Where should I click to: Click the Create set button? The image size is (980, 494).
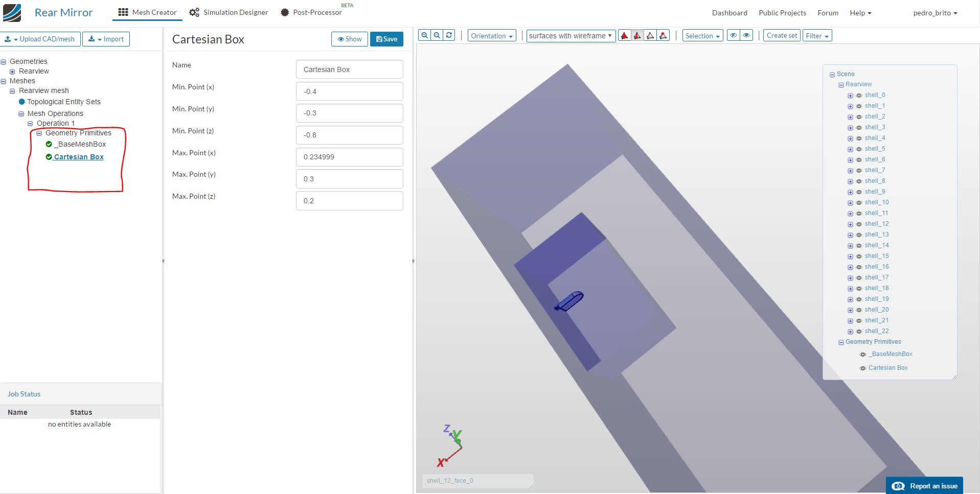click(782, 35)
